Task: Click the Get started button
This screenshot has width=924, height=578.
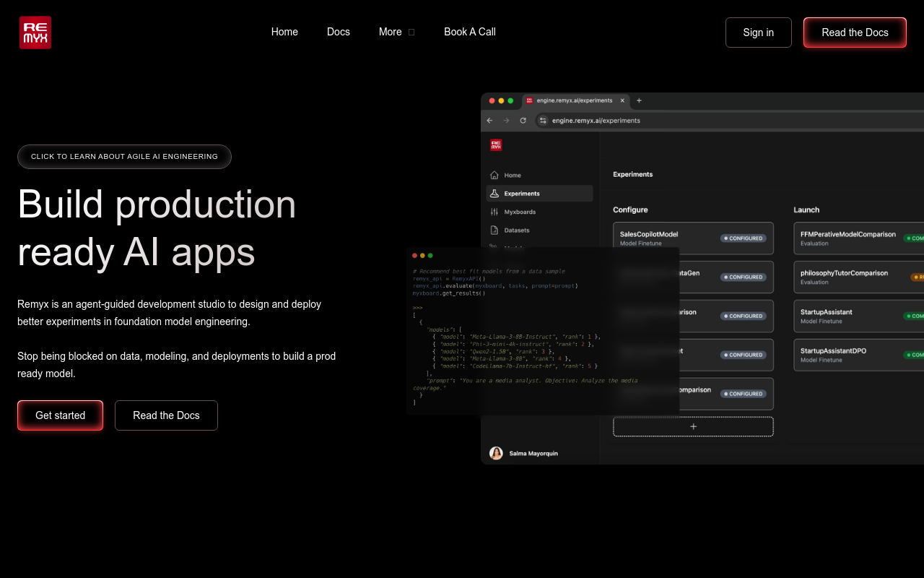Action: tap(60, 415)
